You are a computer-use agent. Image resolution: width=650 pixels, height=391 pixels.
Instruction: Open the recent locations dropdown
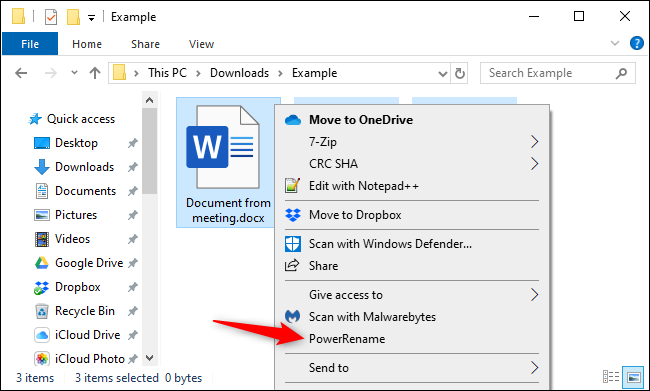74,73
